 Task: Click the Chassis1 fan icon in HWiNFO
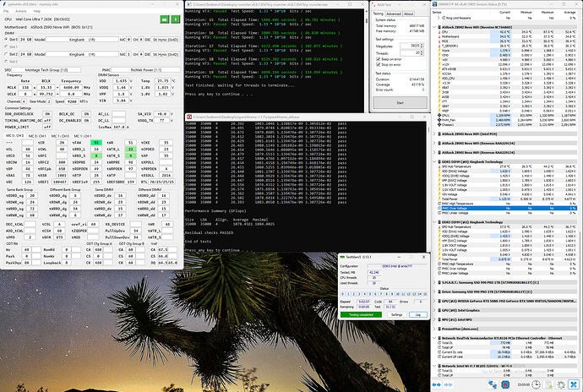(x=439, y=124)
